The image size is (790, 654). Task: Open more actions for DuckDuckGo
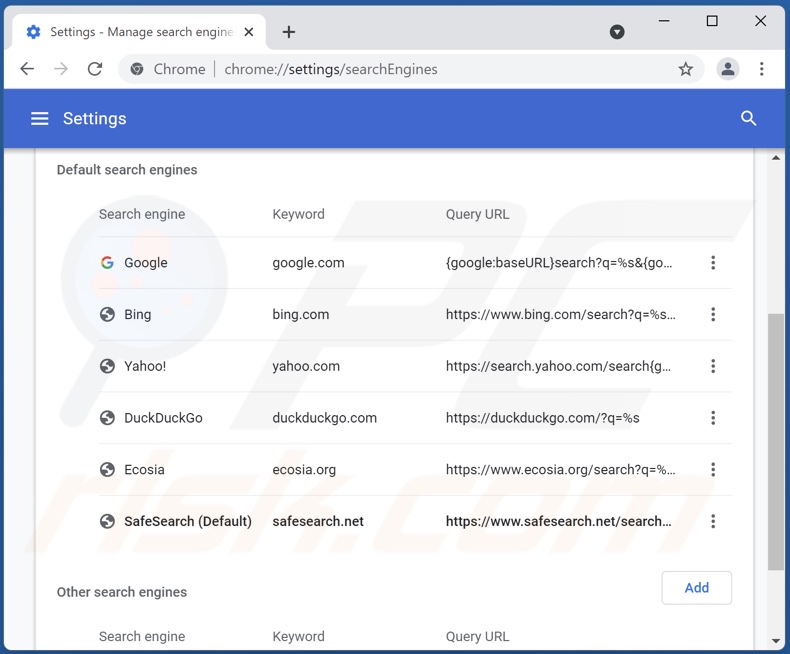click(x=712, y=418)
